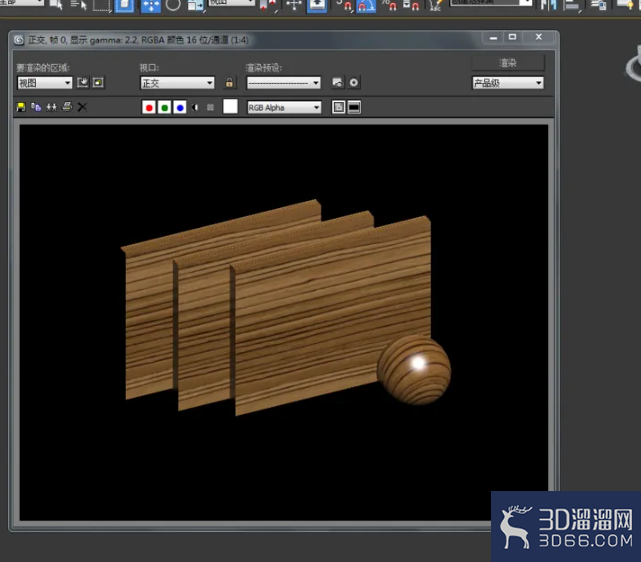Click the Rectangular Selection Region tool
Screen dimensions: 641x562
(102, 5)
